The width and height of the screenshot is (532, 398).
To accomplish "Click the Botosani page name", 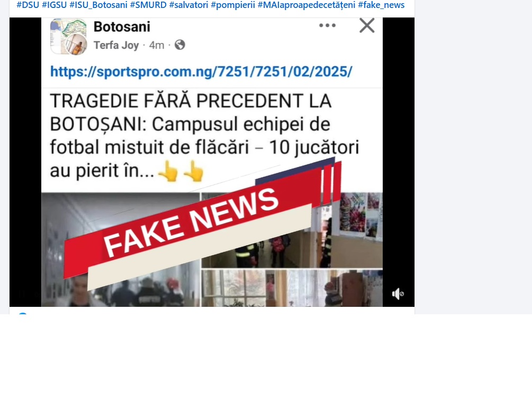I will pyautogui.click(x=122, y=27).
